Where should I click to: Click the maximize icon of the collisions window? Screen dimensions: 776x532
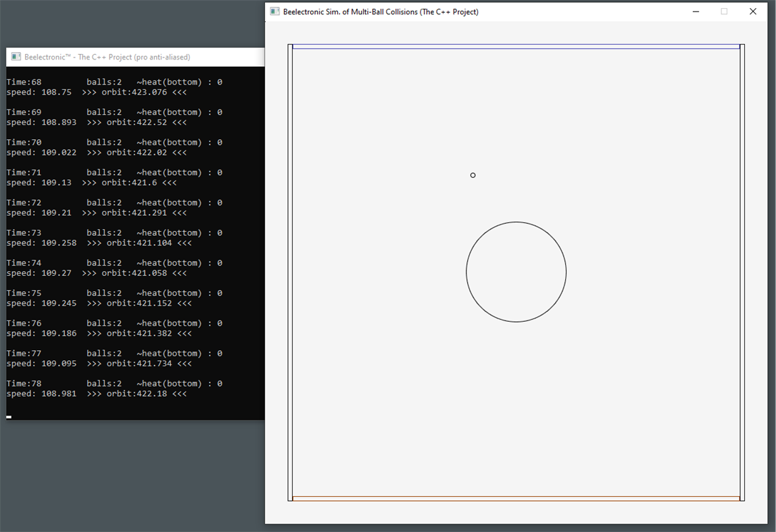pos(724,11)
